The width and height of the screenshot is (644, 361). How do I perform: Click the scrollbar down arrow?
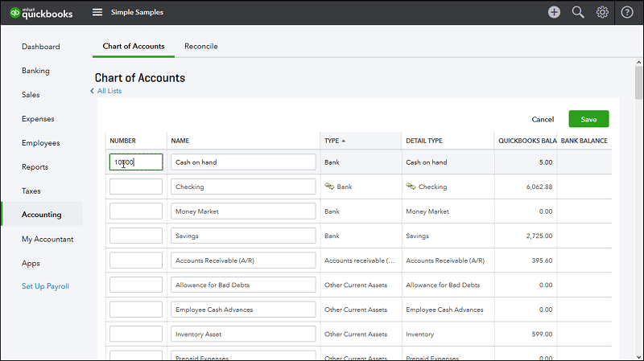click(x=638, y=357)
